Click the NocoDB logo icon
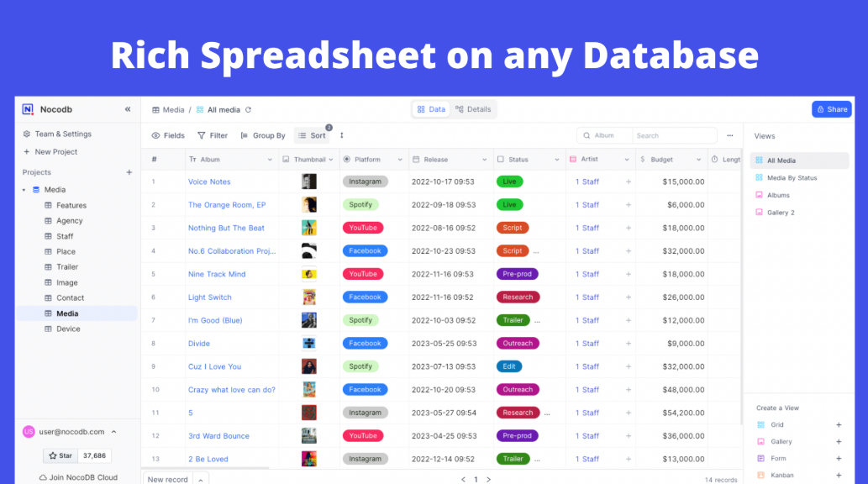The height and width of the screenshot is (484, 868). [28, 109]
